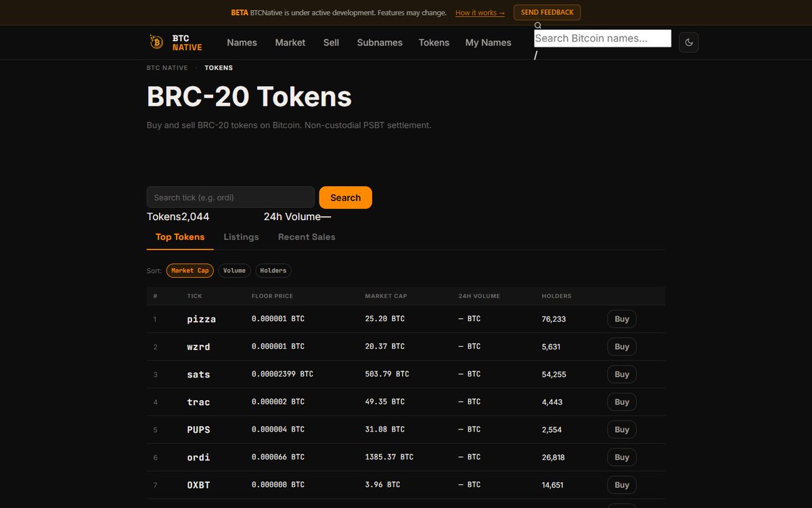The width and height of the screenshot is (812, 508).
Task: Click the orange Search button
Action: (x=346, y=198)
